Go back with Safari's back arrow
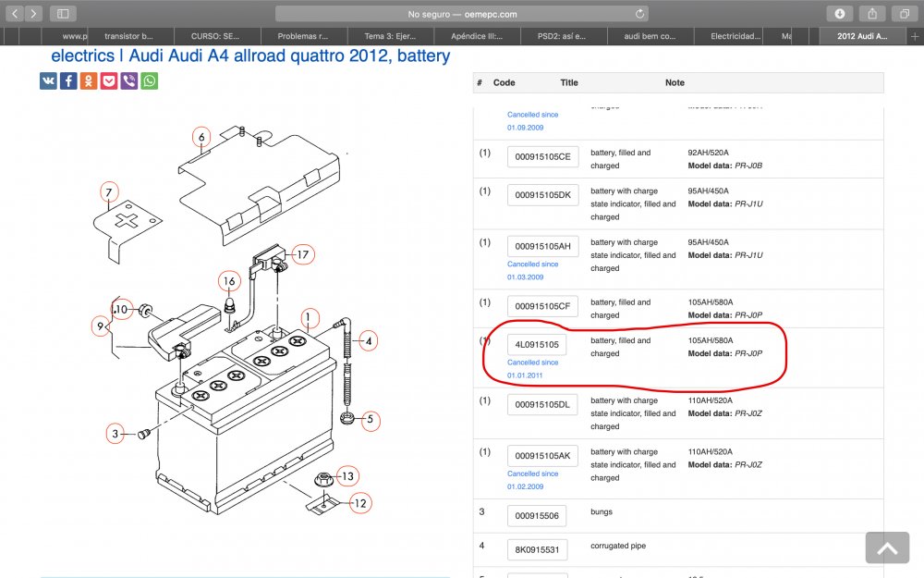Viewport: 924px width, 578px height. click(x=15, y=14)
